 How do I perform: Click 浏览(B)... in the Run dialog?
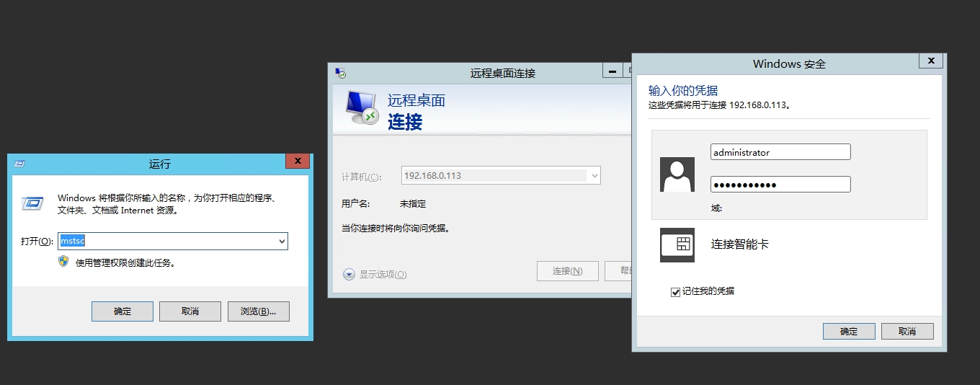point(259,311)
